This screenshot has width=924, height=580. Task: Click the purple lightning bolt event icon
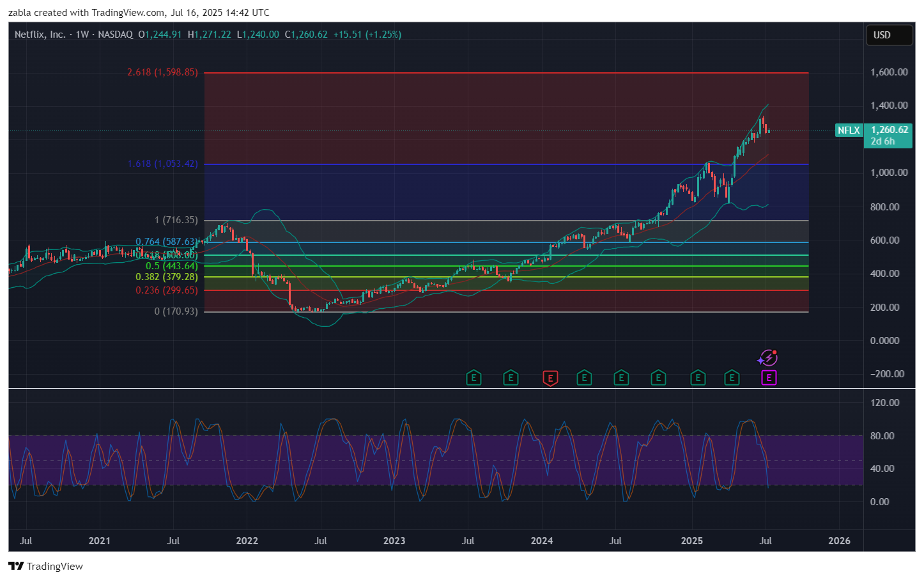(767, 357)
